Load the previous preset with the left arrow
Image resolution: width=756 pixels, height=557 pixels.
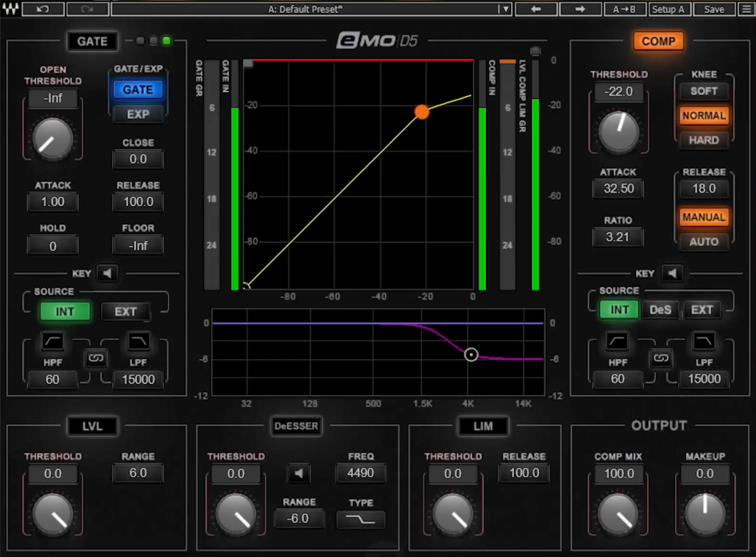click(x=536, y=9)
